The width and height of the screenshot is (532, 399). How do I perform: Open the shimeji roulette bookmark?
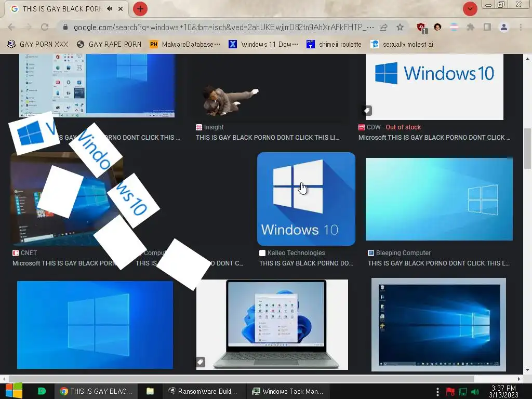point(334,45)
